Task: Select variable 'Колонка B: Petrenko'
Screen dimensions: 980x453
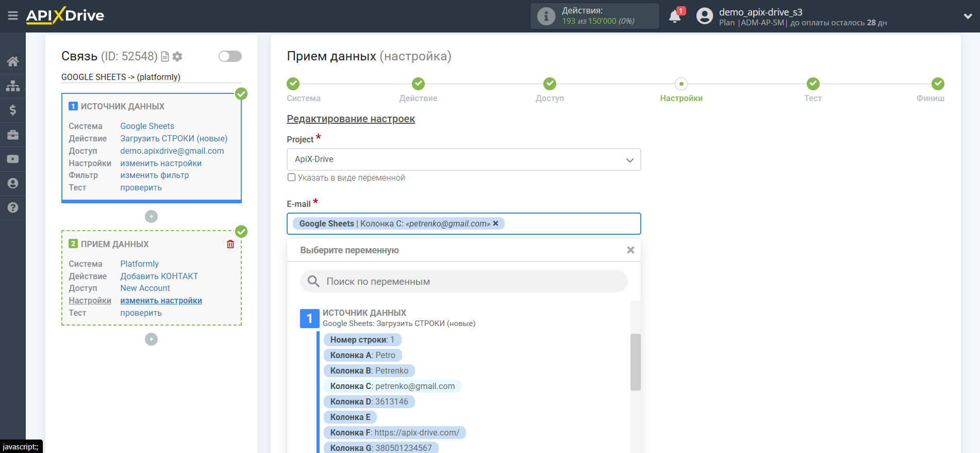Action: point(369,370)
